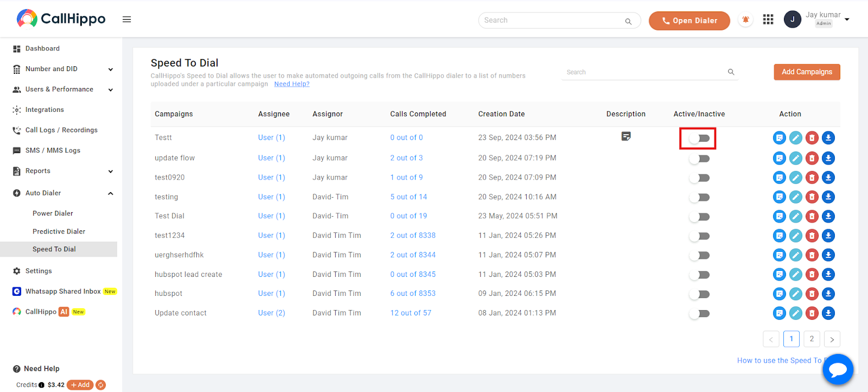The image size is (868, 392).
Task: Toggle Testt campaign active switch
Action: (699, 138)
